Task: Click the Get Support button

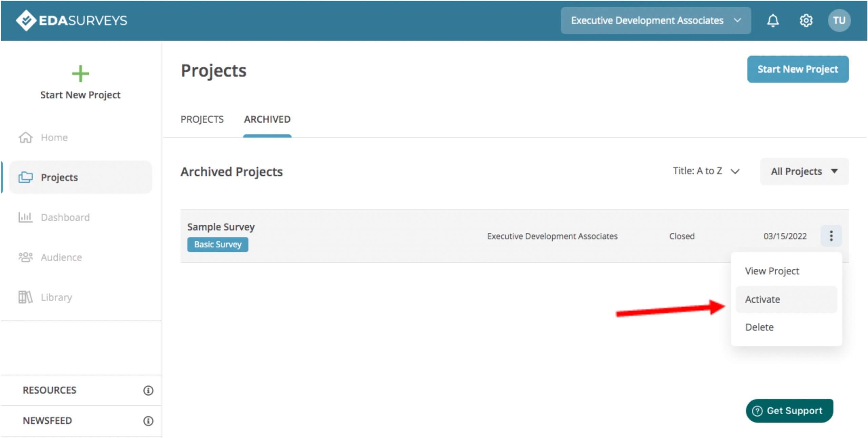Action: pyautogui.click(x=790, y=411)
